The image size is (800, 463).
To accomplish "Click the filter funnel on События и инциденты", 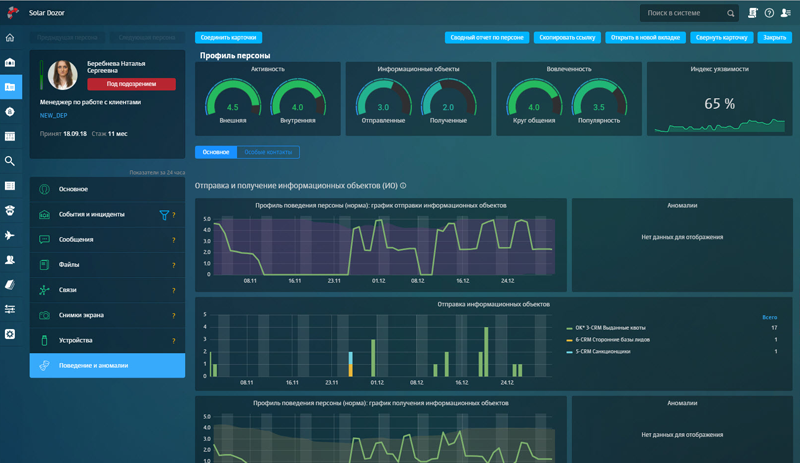I will (164, 215).
